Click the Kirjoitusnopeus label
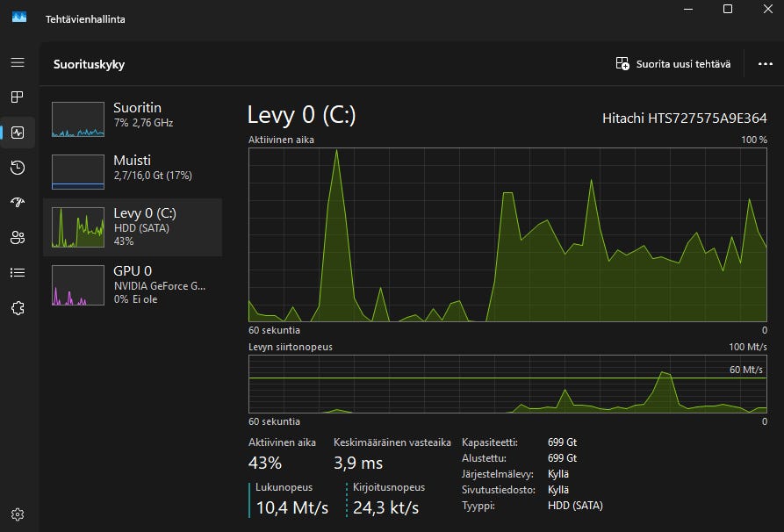 tap(389, 487)
